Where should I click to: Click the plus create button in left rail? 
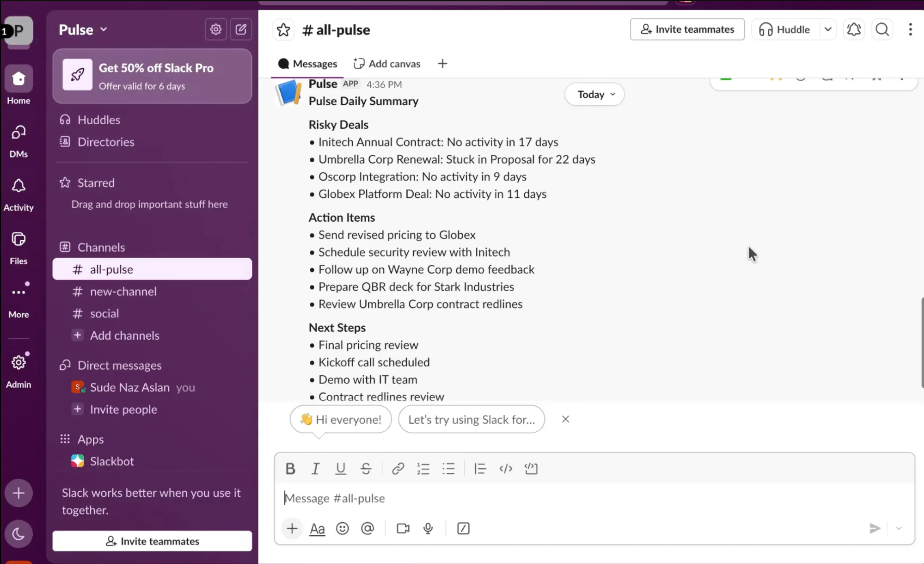(18, 493)
